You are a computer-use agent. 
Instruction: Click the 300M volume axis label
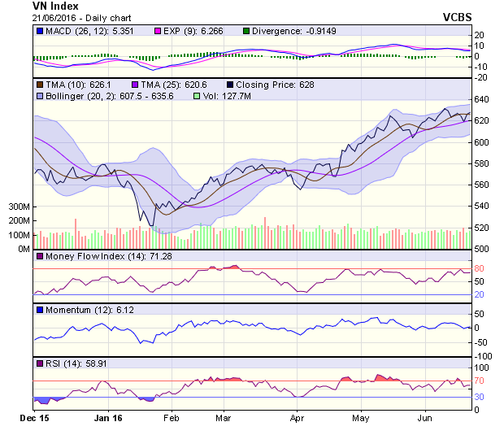(19, 207)
